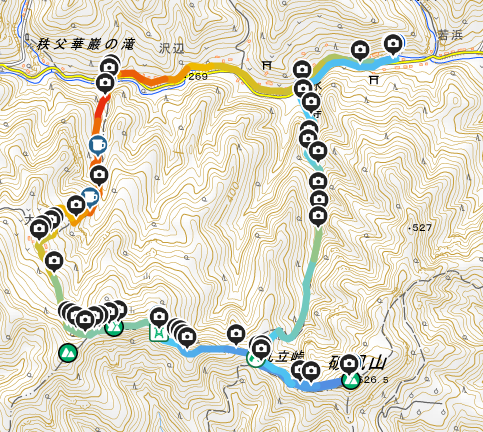
Task: Click the single camera marker on the yellow-green descent
Action: point(54,261)
